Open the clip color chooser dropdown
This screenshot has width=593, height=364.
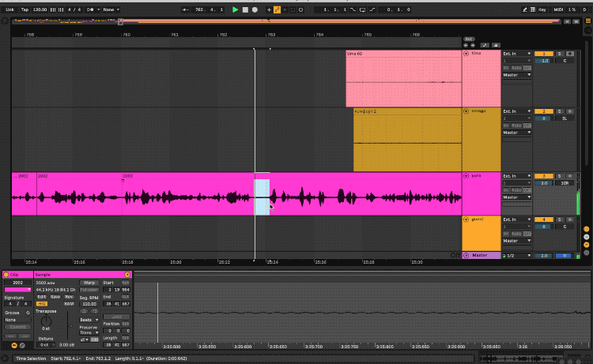(17, 290)
